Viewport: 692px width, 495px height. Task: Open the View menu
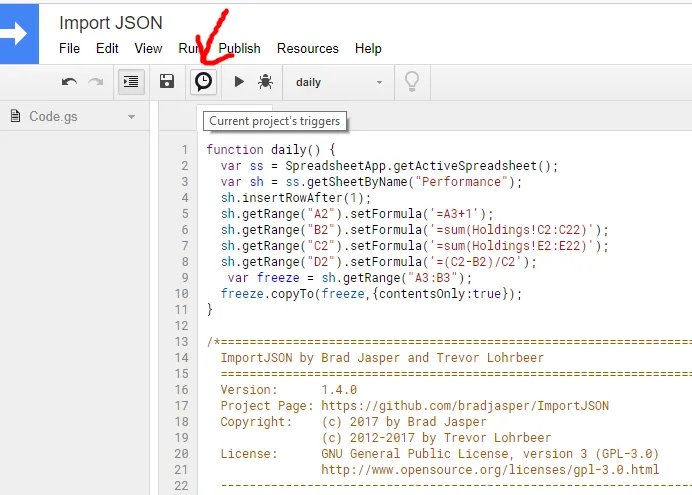[x=148, y=48]
